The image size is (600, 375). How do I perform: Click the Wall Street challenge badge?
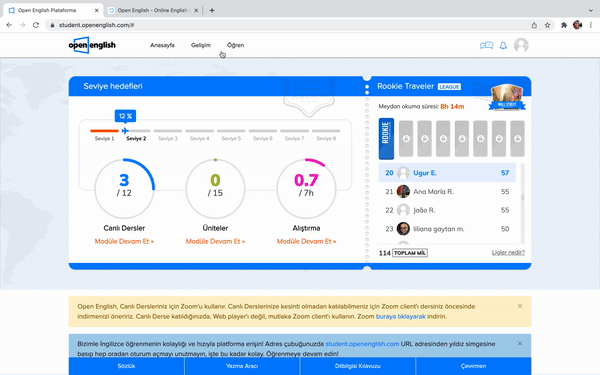[x=507, y=98]
